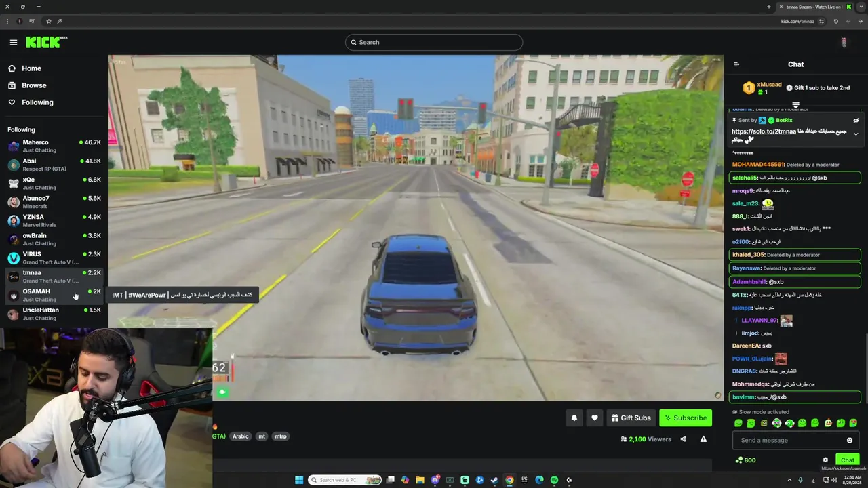Open the emoji picker in message box

click(850, 440)
